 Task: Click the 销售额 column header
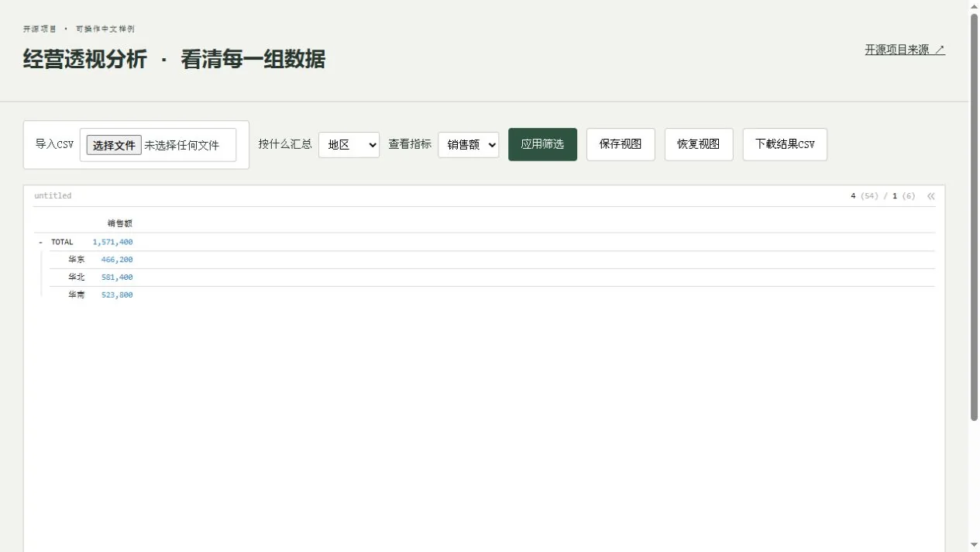click(x=120, y=223)
